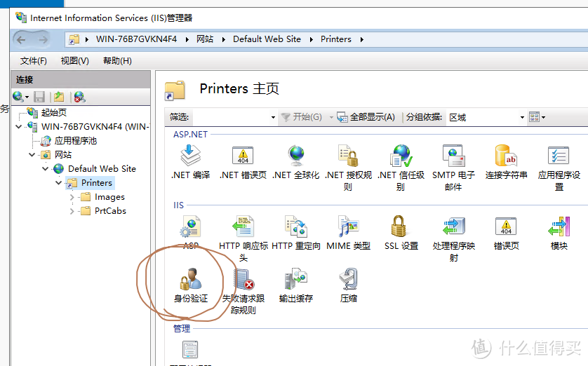Open the 连接字符串 feature
This screenshot has height=366, width=588.
(506, 162)
